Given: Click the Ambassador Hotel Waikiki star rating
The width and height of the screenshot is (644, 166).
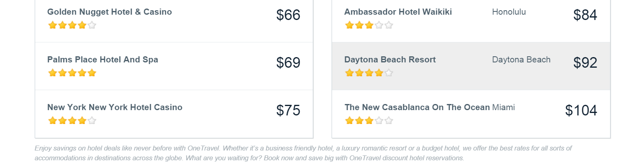Looking at the screenshot, I should point(369,25).
